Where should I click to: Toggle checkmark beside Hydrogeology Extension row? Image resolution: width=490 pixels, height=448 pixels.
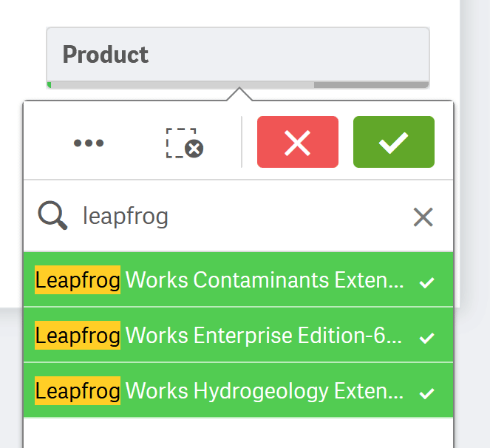click(426, 393)
